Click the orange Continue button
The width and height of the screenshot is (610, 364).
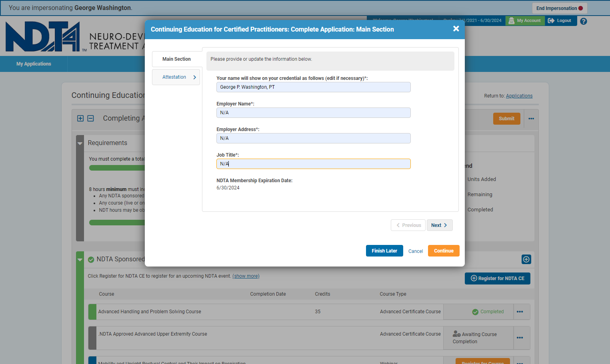444,251
